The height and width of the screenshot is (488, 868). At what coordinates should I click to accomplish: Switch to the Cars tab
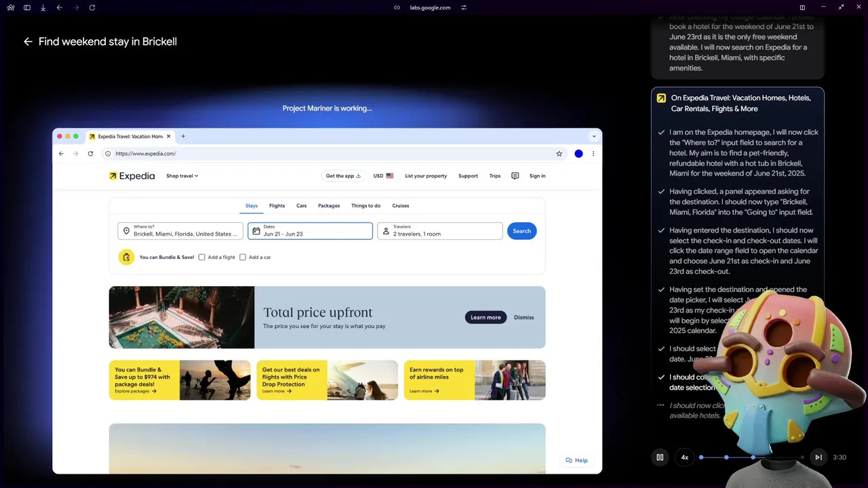click(x=302, y=205)
